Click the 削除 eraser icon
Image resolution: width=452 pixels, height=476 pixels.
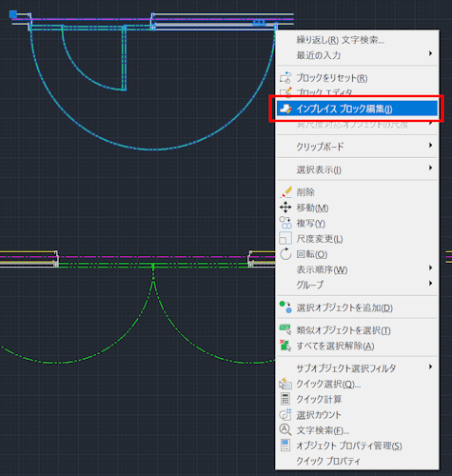pyautogui.click(x=285, y=192)
